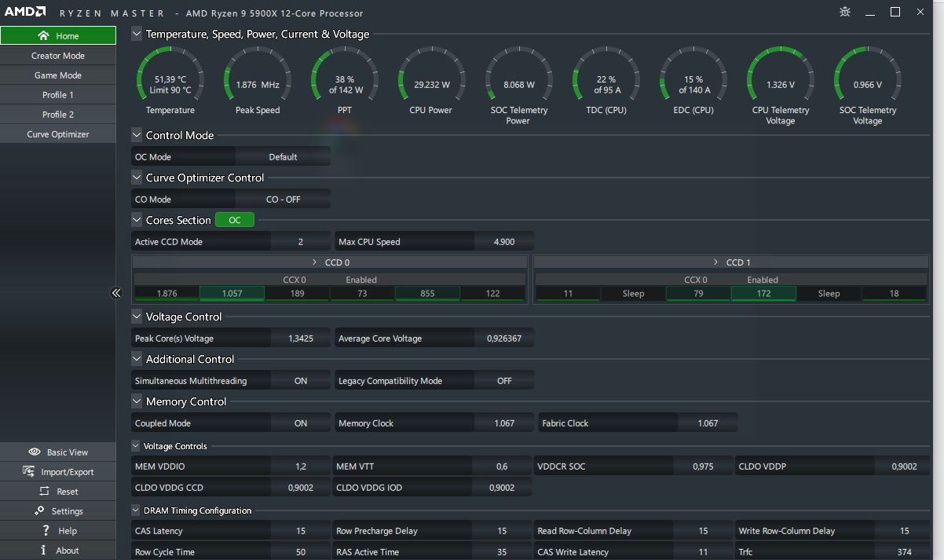
Task: Click Peak Core(s) Voltage value 1,3425
Action: pos(301,339)
